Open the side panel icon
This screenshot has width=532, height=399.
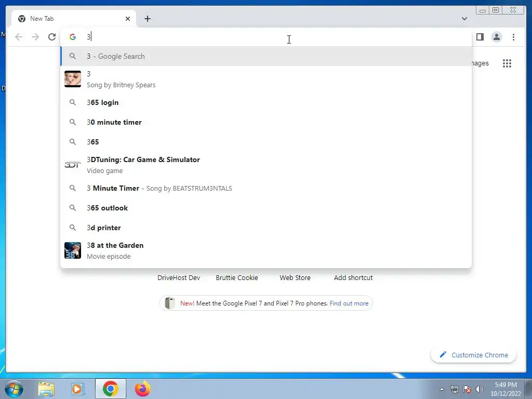(x=480, y=37)
